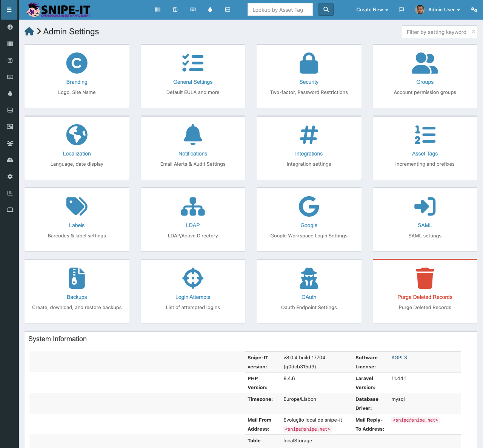Click the Notifications bell icon
Screen dimensions: 483x448
click(x=193, y=135)
